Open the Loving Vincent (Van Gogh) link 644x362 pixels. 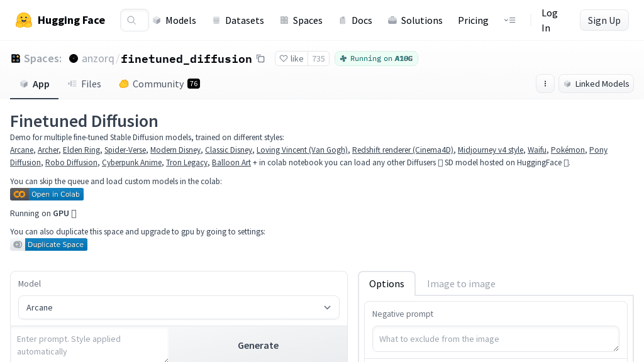(301, 150)
